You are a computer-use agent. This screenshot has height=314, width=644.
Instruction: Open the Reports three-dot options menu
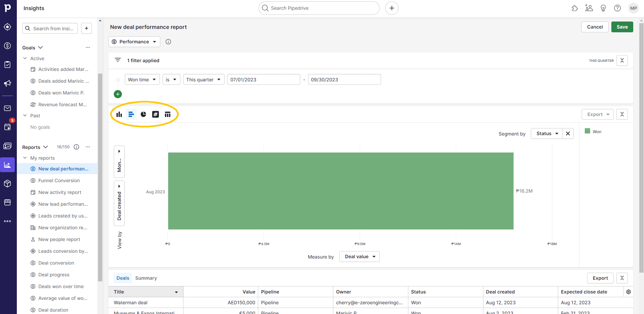click(88, 147)
